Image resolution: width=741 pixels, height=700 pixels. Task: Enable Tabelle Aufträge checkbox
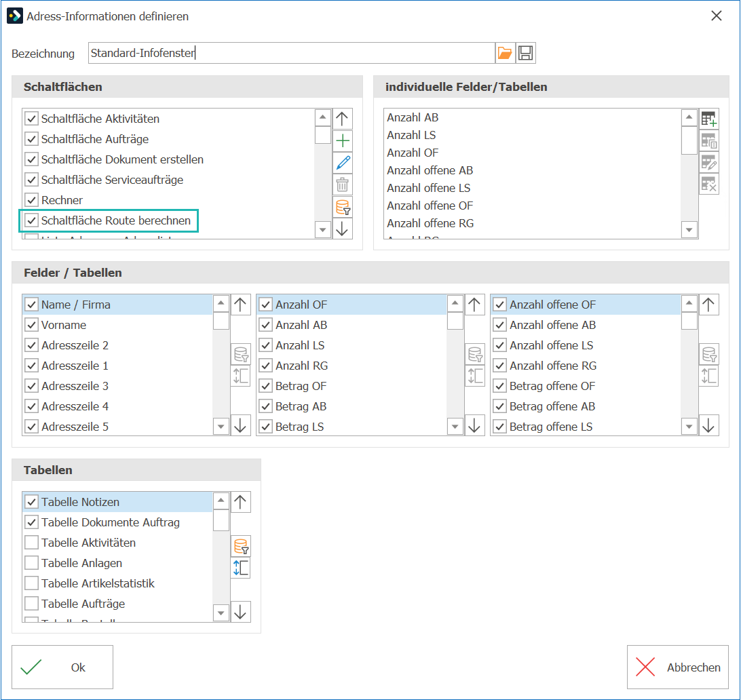coord(32,604)
